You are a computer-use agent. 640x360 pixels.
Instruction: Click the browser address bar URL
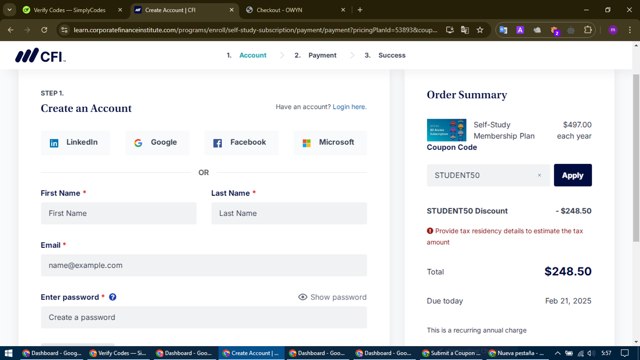[255, 30]
